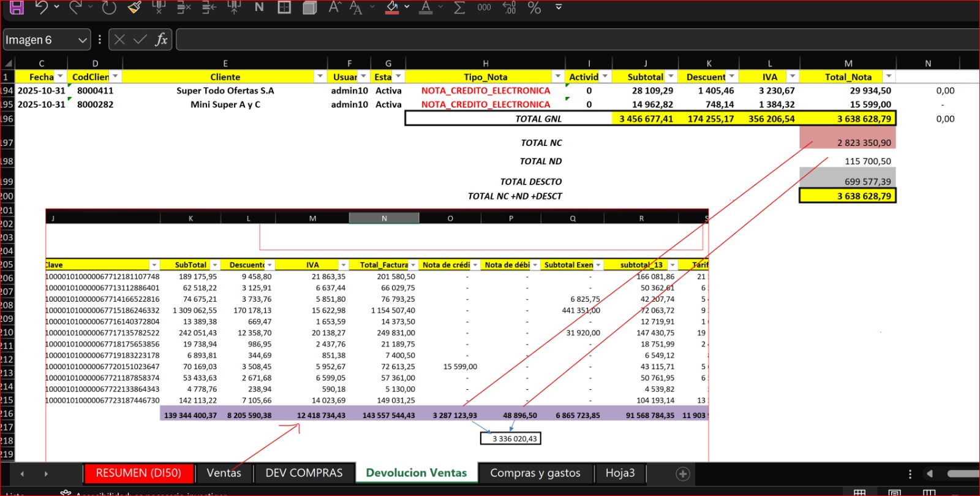
Task: Add a new sheet with plus button
Action: click(682, 474)
